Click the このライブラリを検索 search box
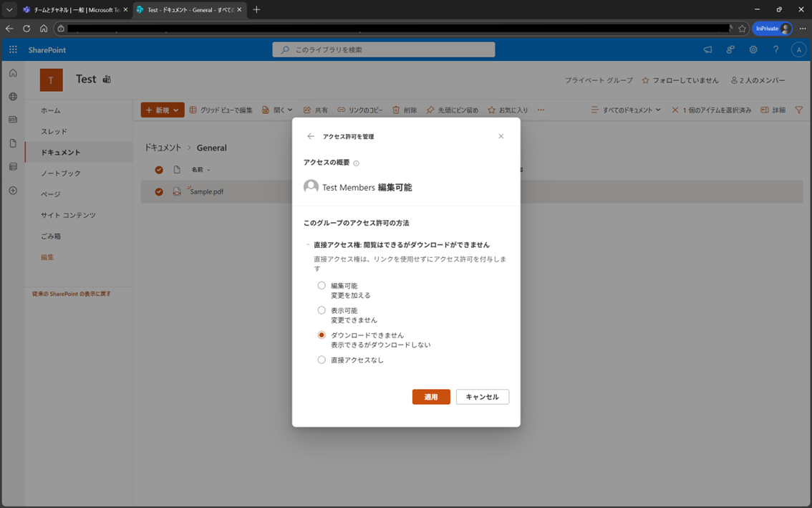This screenshot has height=508, width=812. click(384, 49)
